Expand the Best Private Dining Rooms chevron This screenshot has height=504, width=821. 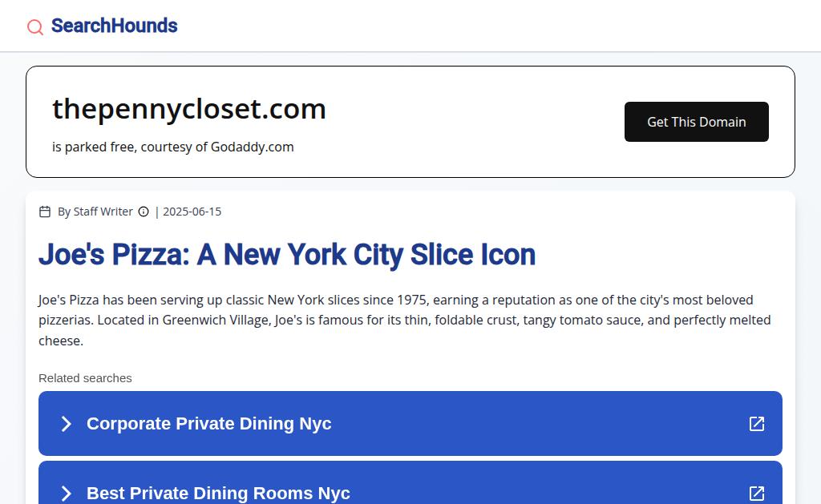point(67,493)
